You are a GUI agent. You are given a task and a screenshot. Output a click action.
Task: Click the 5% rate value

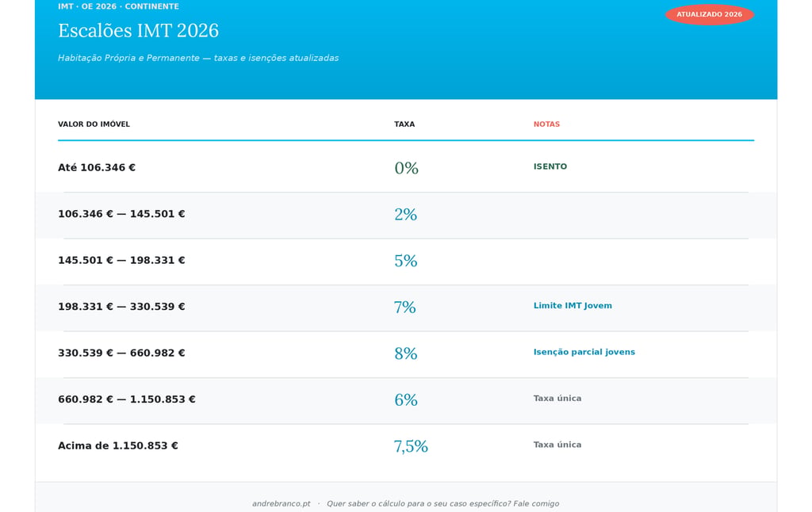[405, 261]
